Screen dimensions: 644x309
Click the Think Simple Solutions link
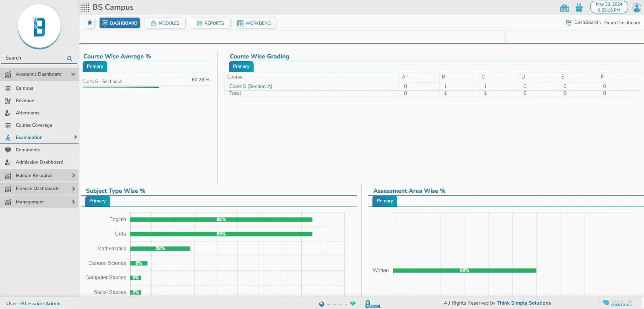tap(523, 303)
